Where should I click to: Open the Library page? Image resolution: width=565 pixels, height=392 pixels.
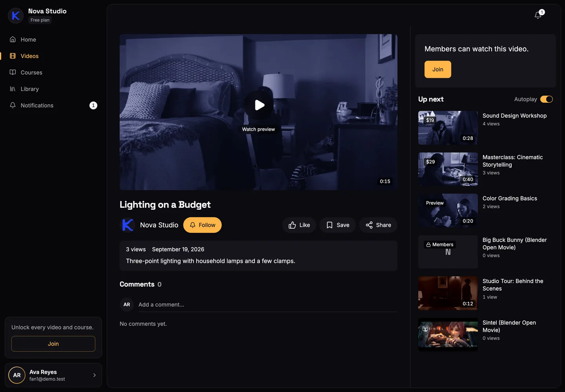pyautogui.click(x=53, y=89)
